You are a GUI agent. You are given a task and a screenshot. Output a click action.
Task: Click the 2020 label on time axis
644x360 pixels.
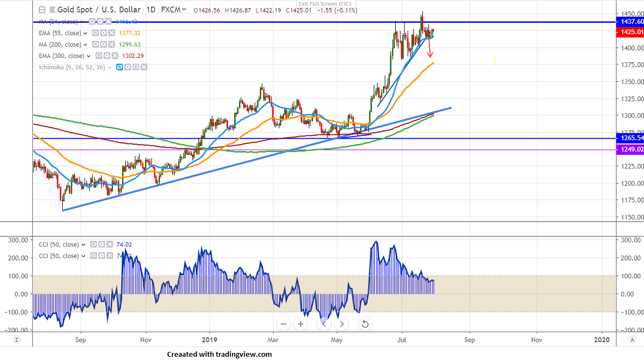click(x=602, y=340)
